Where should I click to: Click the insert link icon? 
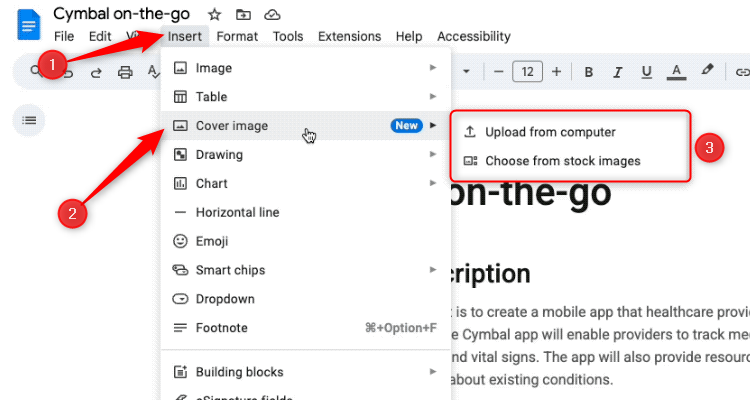point(741,72)
